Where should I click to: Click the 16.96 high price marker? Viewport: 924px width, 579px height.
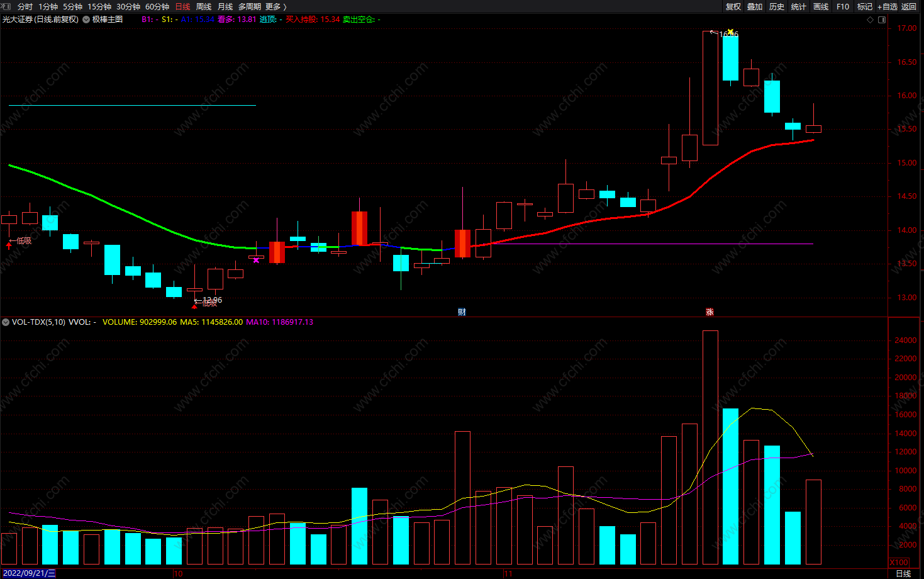(729, 35)
